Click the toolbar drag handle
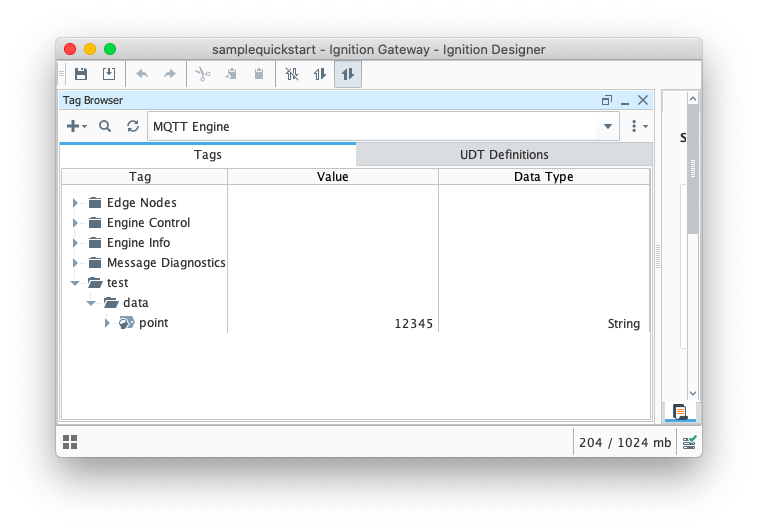 (61, 74)
